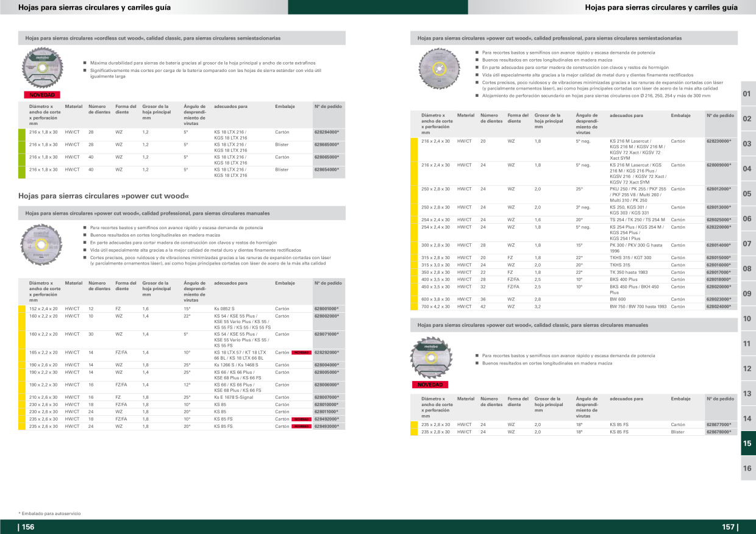This screenshot has height=534, width=756.
Task: Click NOVEDAD badge under classic blade image
Action: click(x=430, y=385)
